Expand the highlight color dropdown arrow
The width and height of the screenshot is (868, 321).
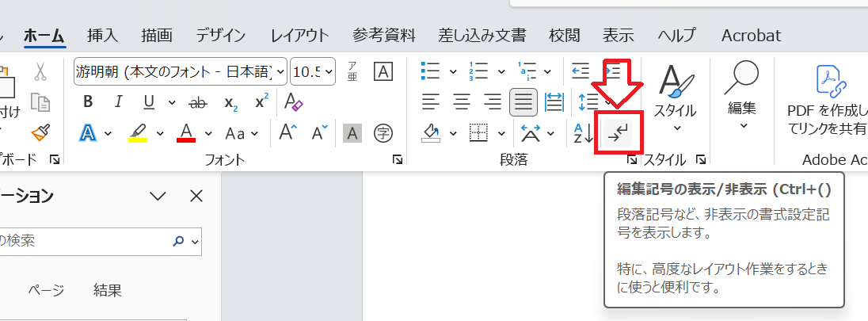coord(160,134)
